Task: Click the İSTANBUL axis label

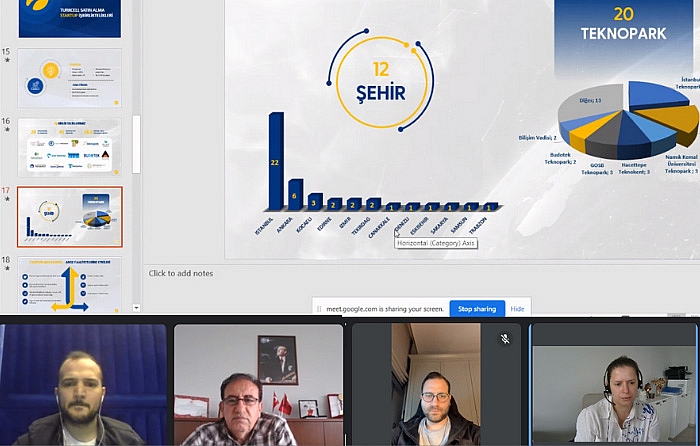Action: pyautogui.click(x=263, y=226)
